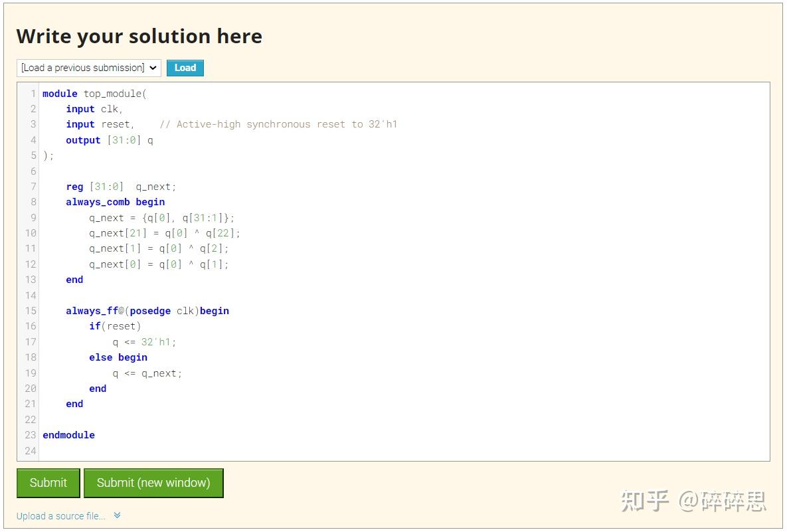The width and height of the screenshot is (787, 532).
Task: Click Submit (new window)
Action: pyautogui.click(x=153, y=483)
